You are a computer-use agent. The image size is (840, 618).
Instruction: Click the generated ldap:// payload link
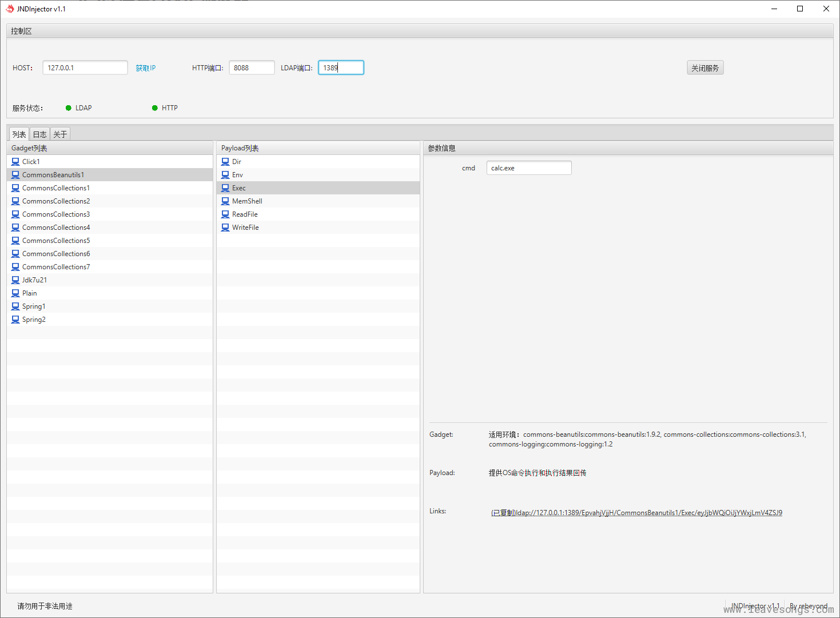tap(636, 513)
